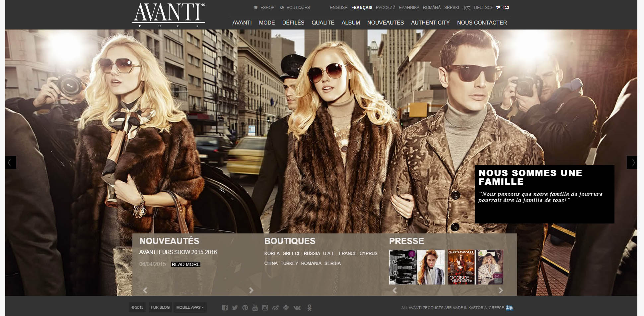
Task: Open the red-haired model press cover thumbnail
Action: pos(431,267)
